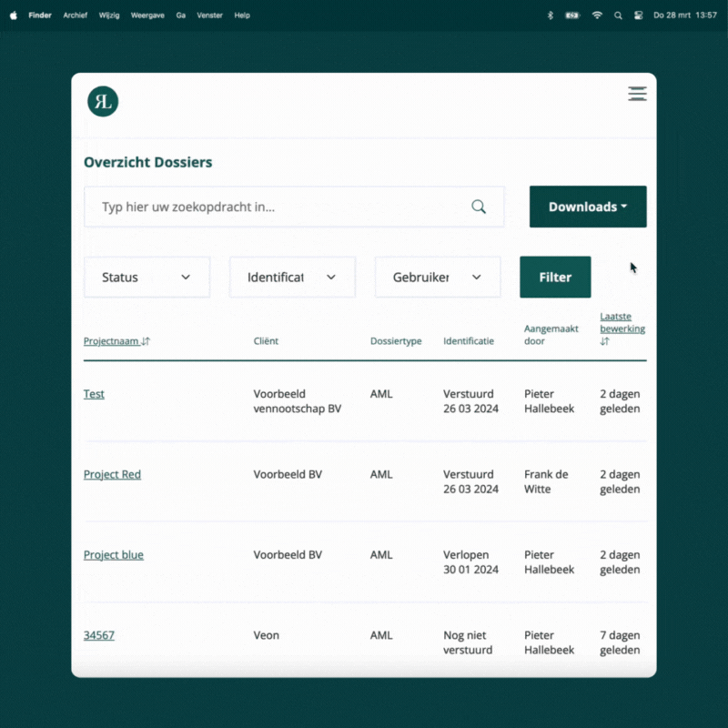Open the hamburger menu icon
The height and width of the screenshot is (728, 728).
point(637,94)
